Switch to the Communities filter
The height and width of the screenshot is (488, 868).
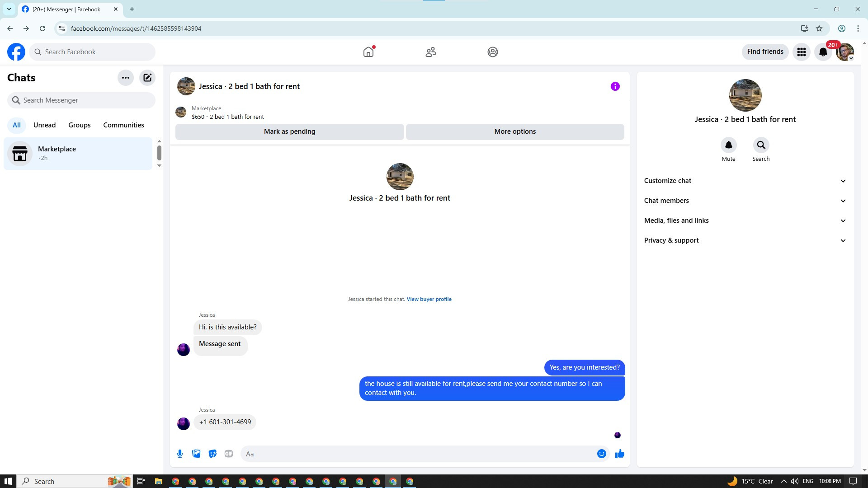coord(123,125)
